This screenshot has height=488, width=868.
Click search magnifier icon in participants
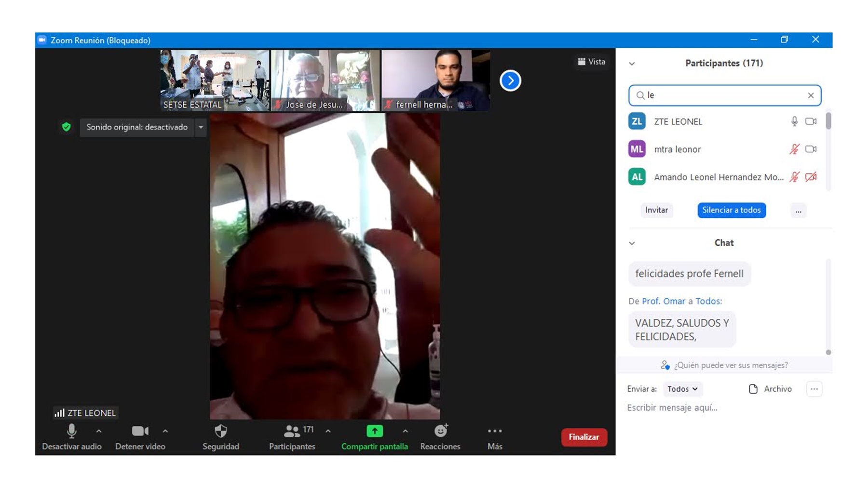coord(640,95)
